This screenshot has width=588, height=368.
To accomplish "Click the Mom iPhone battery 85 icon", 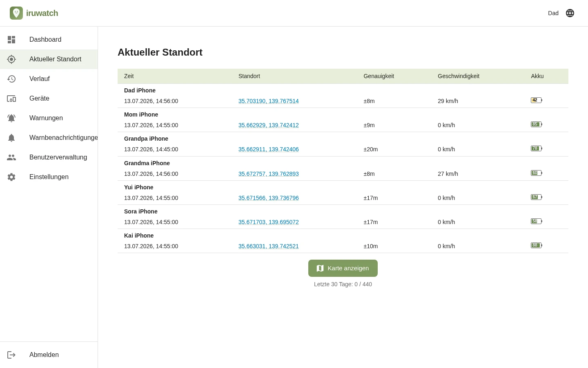I will point(537,124).
